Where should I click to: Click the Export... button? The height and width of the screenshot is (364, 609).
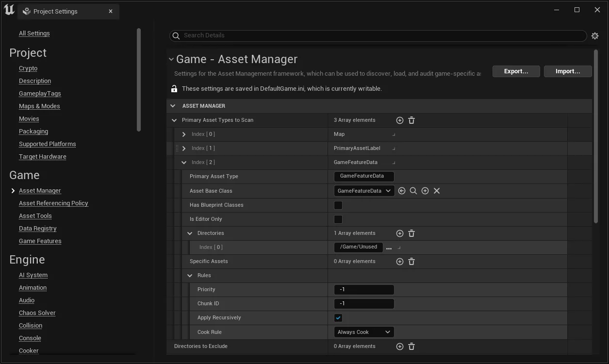pos(516,71)
